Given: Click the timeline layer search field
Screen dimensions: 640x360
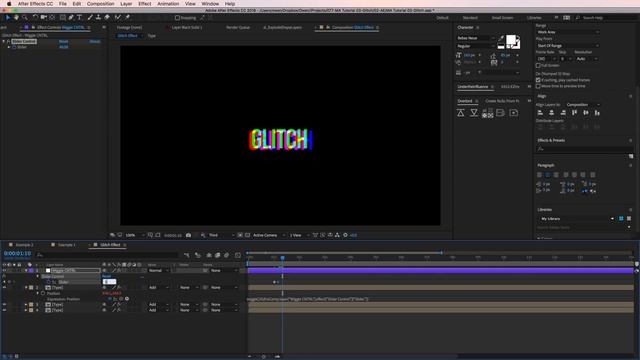Looking at the screenshot, I should click(x=107, y=255).
